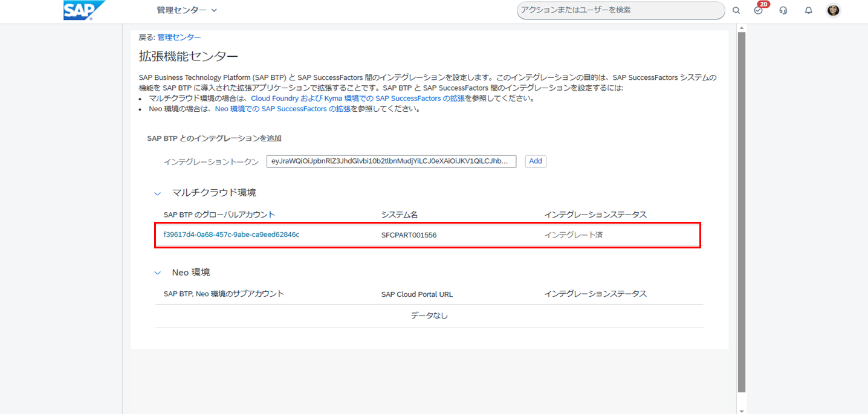Collapse the マルチクラウド環境 section

pyautogui.click(x=158, y=193)
